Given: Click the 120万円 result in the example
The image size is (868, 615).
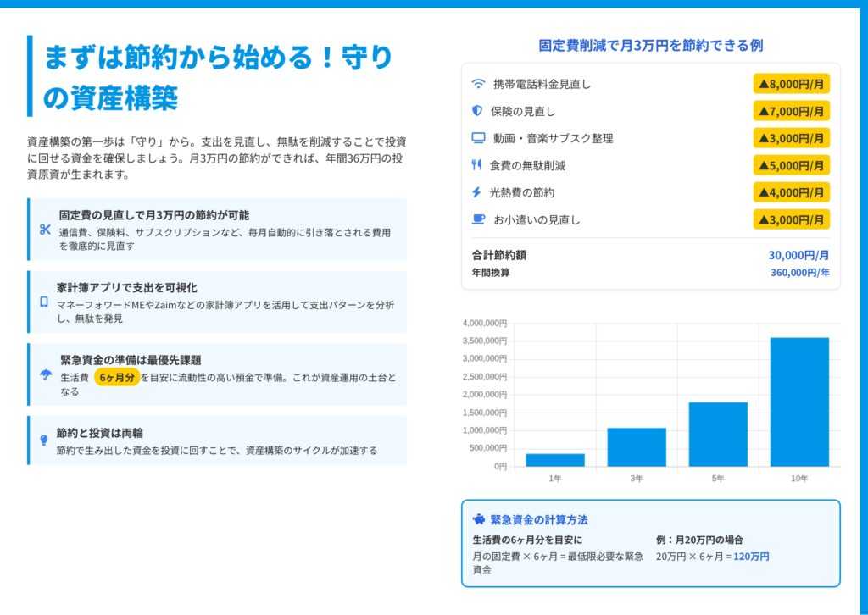Looking at the screenshot, I should (751, 557).
